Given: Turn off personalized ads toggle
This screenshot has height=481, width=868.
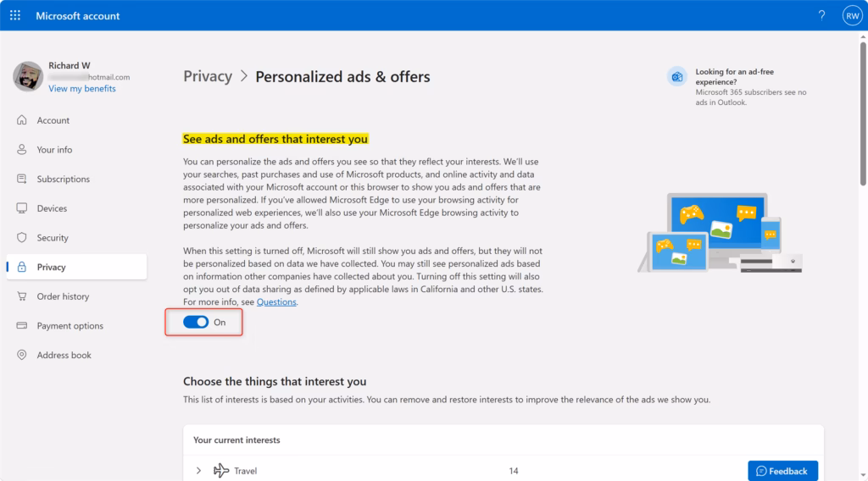Looking at the screenshot, I should click(196, 322).
